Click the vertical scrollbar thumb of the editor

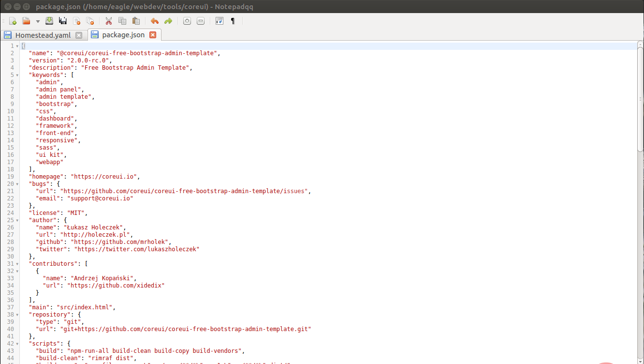(x=640, y=99)
